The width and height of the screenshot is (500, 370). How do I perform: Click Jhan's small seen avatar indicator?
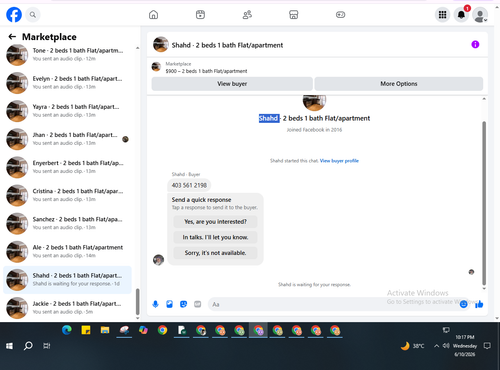(125, 139)
